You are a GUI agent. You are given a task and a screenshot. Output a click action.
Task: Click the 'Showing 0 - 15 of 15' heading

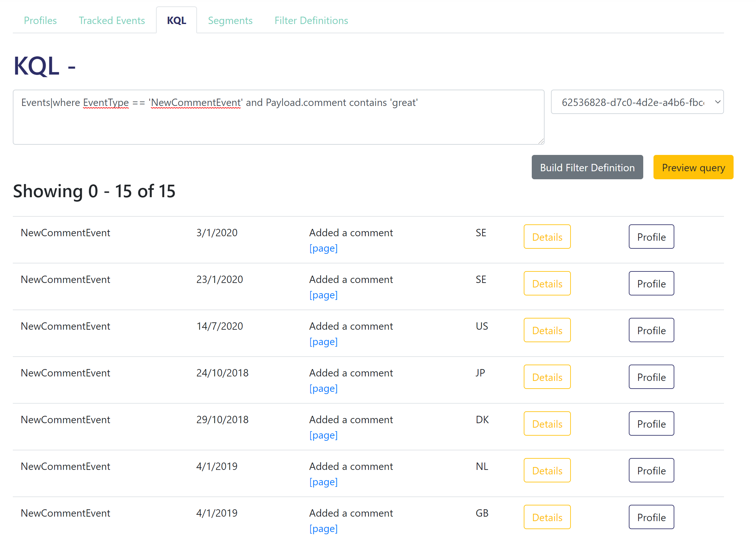click(x=94, y=191)
